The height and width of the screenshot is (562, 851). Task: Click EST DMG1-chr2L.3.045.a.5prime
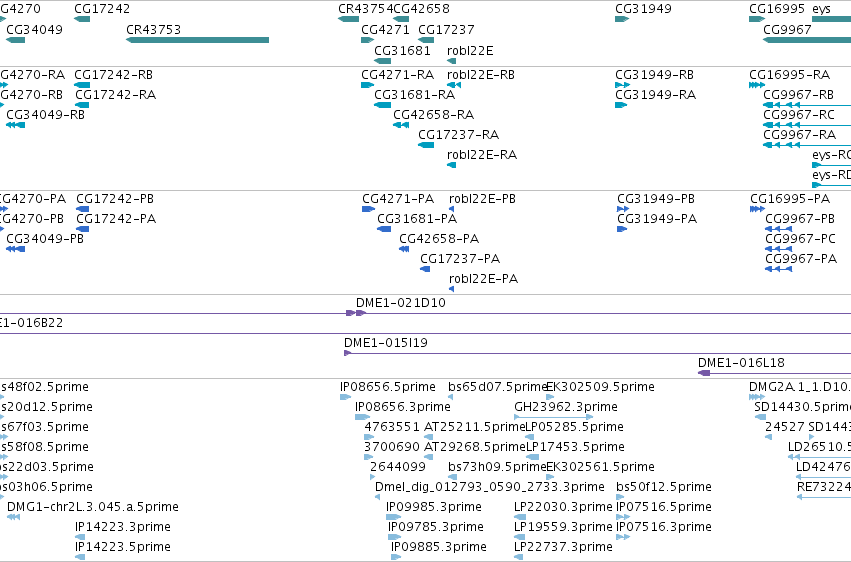tap(93, 507)
